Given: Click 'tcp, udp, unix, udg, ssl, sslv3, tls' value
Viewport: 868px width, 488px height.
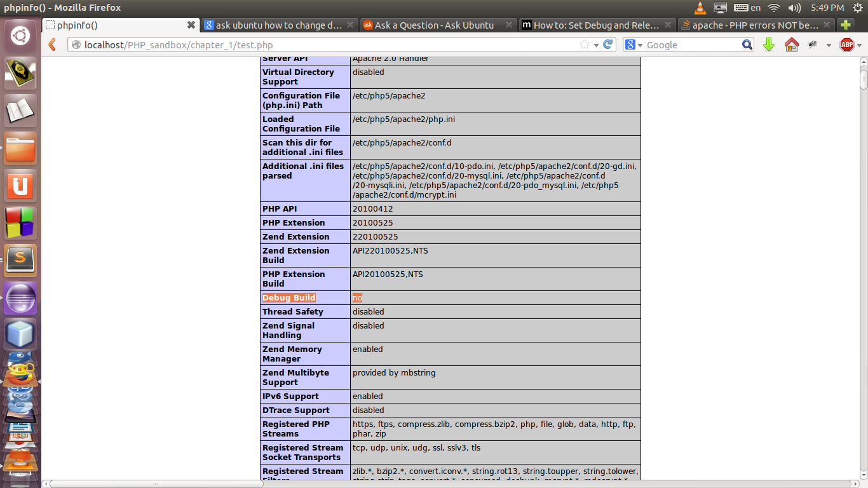Looking at the screenshot, I should pyautogui.click(x=417, y=448).
